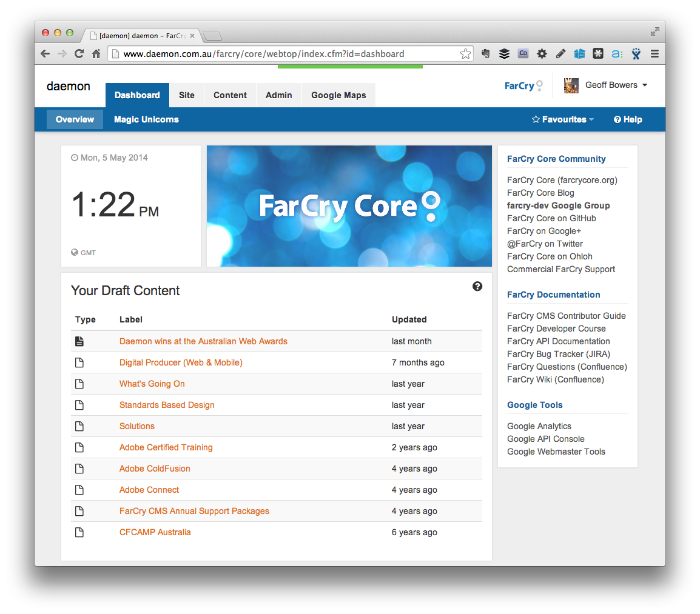
Task: Click the gear extension icon in toolbar
Action: [x=542, y=54]
